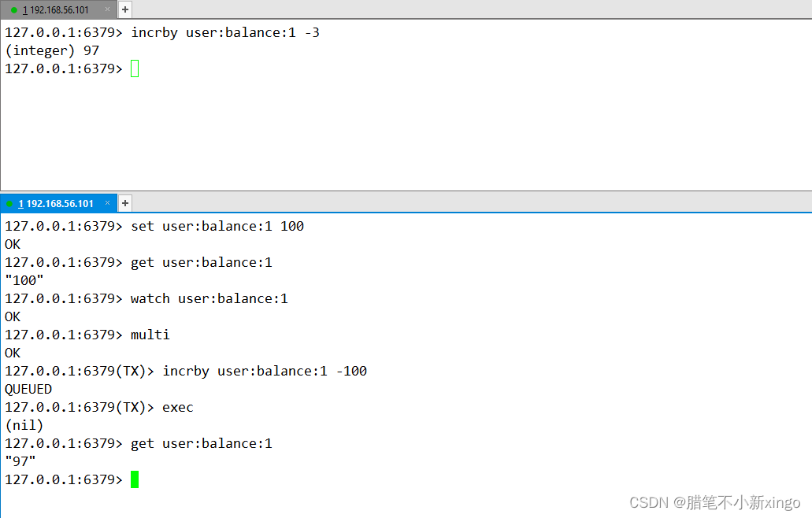
Task: Click the '"97"' output value
Action: pyautogui.click(x=20, y=461)
